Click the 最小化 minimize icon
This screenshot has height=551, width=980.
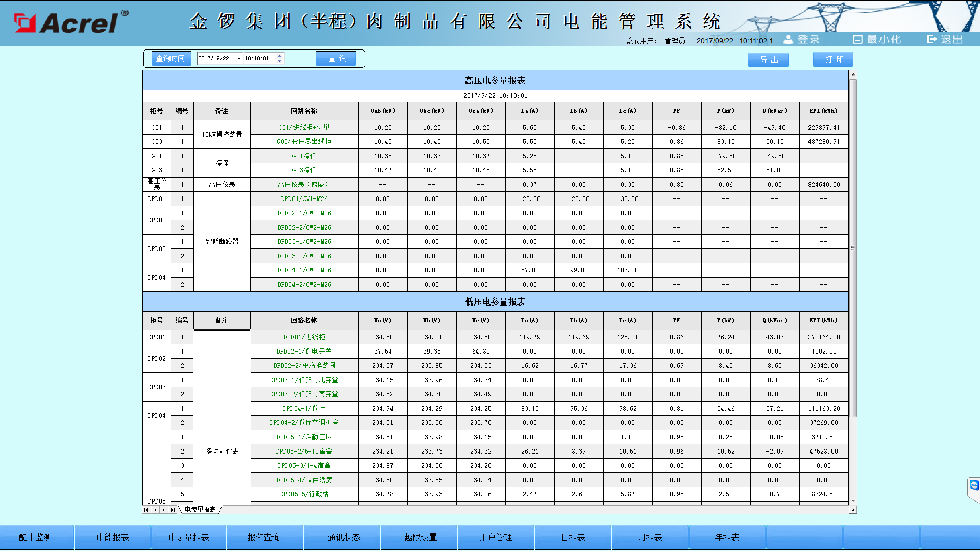[857, 39]
